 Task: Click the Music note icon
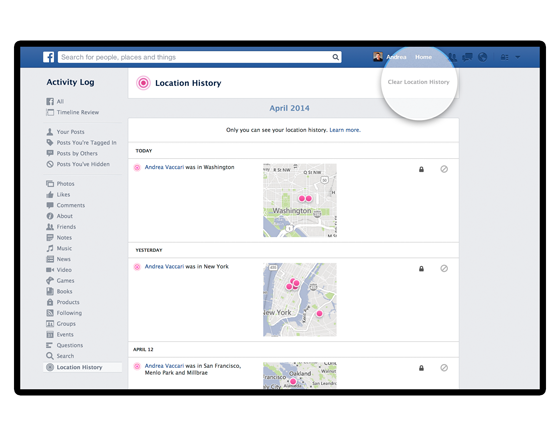point(50,248)
